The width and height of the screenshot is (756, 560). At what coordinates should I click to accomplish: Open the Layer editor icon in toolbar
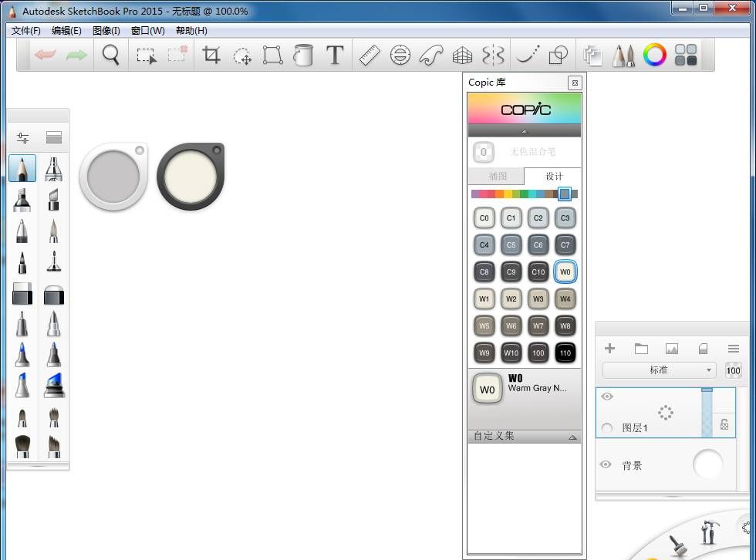(592, 56)
